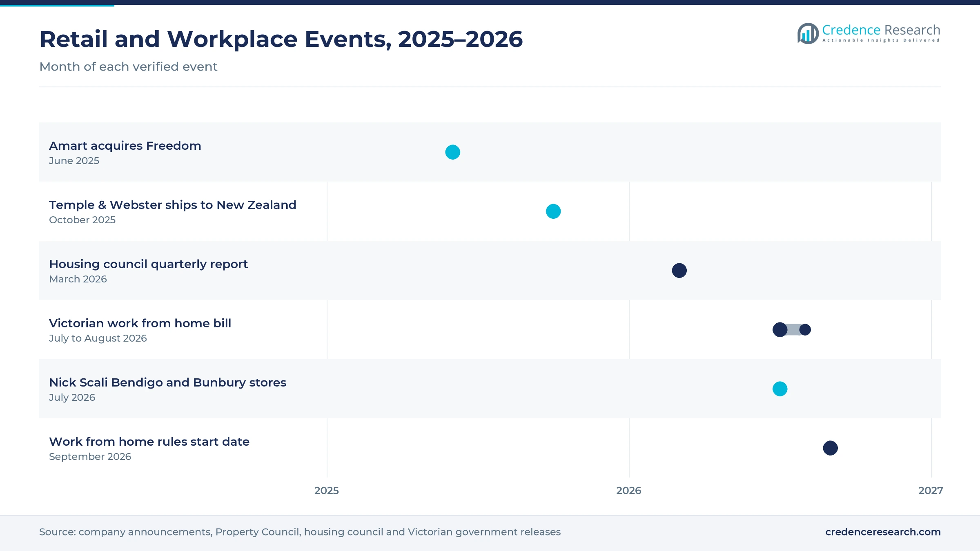This screenshot has width=980, height=551.
Task: Click the June 2025 date text
Action: (74, 161)
